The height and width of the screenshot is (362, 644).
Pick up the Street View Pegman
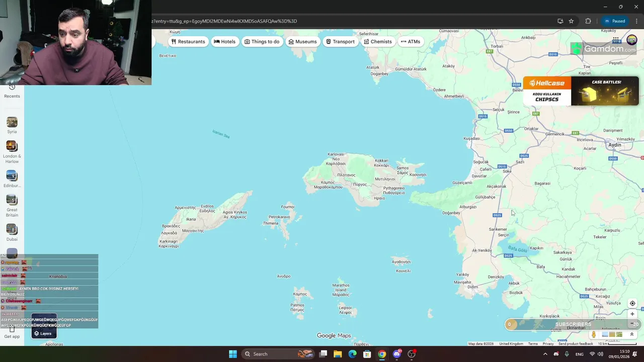pyautogui.click(x=594, y=334)
